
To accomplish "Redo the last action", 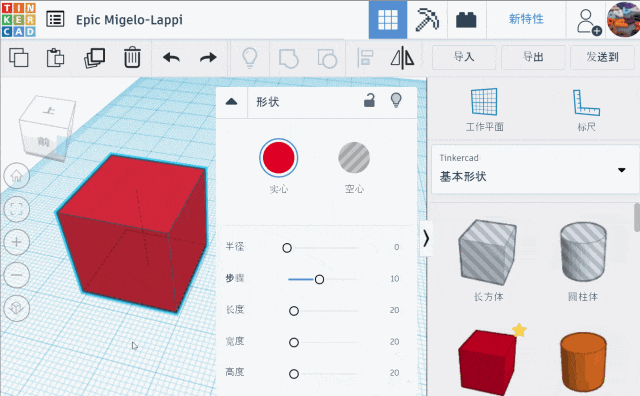I will [208, 58].
